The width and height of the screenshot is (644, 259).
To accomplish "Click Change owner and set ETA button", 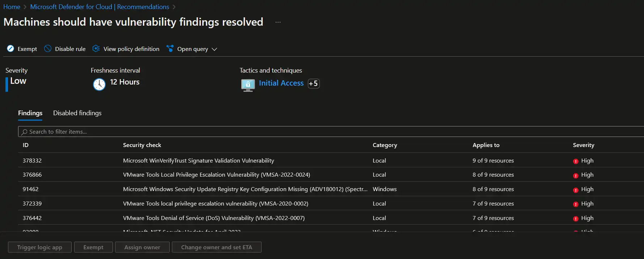I will (217, 247).
